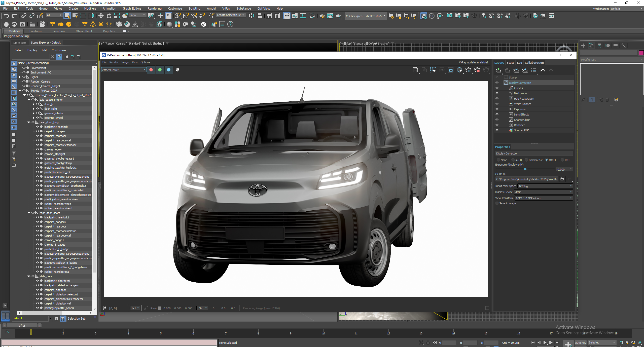The width and height of the screenshot is (644, 347).
Task: Show the red channel in V-Ray Frame Buffer
Action: tap(151, 70)
